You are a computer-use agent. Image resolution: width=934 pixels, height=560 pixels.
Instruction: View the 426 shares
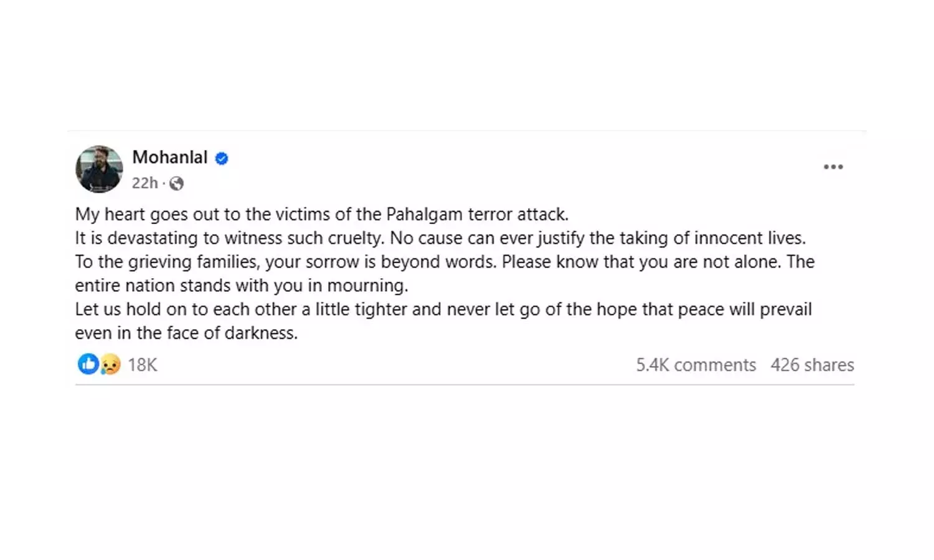click(812, 365)
